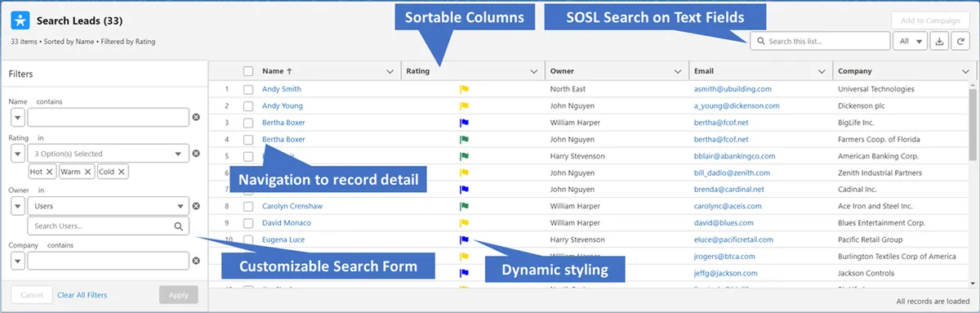
Task: Sort by the Email column header
Action: (x=705, y=72)
